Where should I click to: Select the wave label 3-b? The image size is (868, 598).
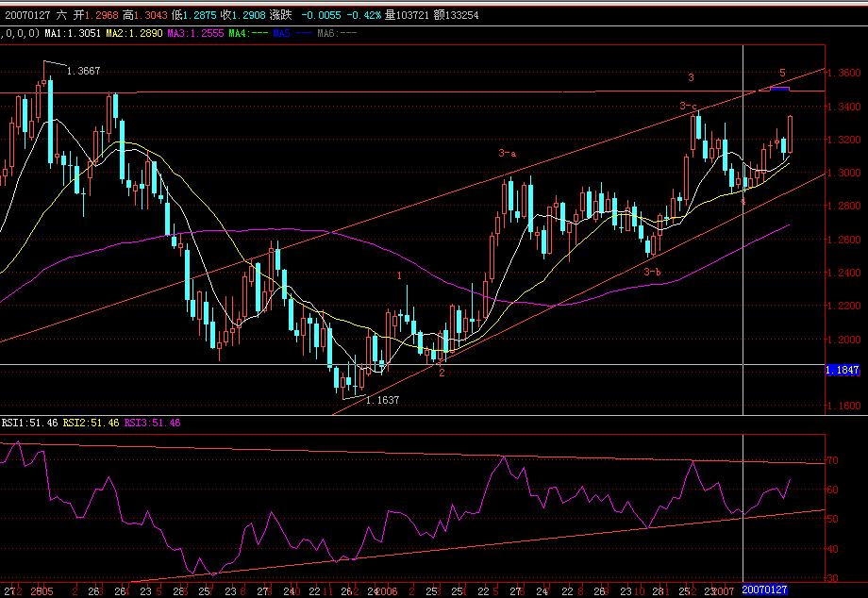tap(652, 273)
